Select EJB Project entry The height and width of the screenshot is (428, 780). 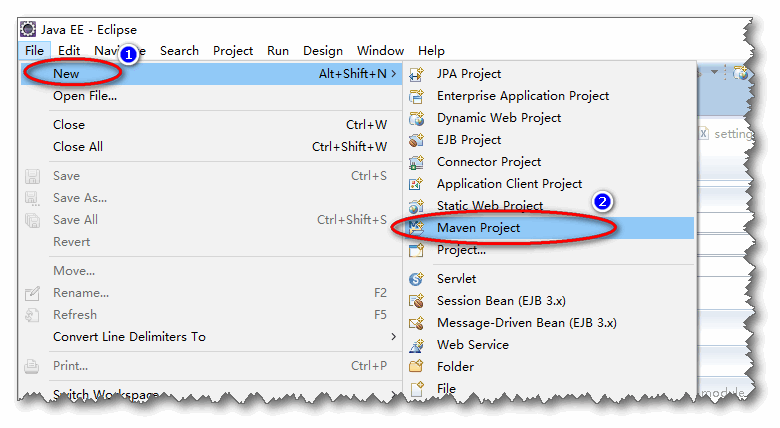click(550, 140)
